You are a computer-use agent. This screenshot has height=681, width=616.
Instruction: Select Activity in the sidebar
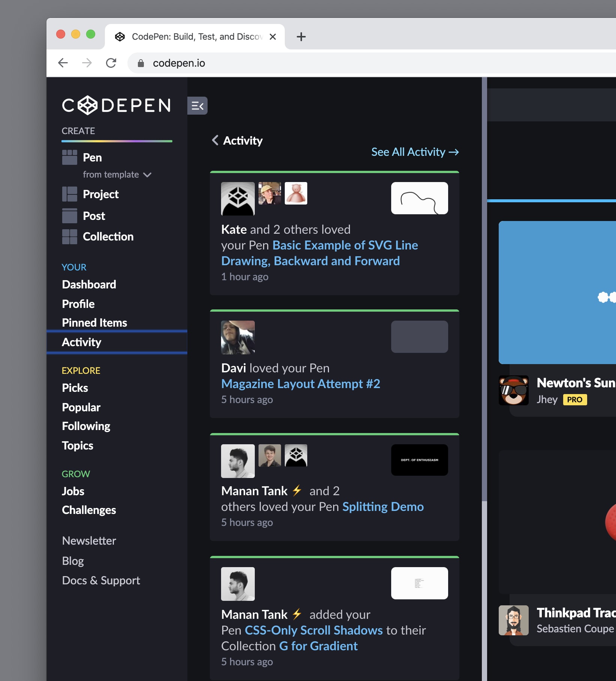pyautogui.click(x=117, y=342)
